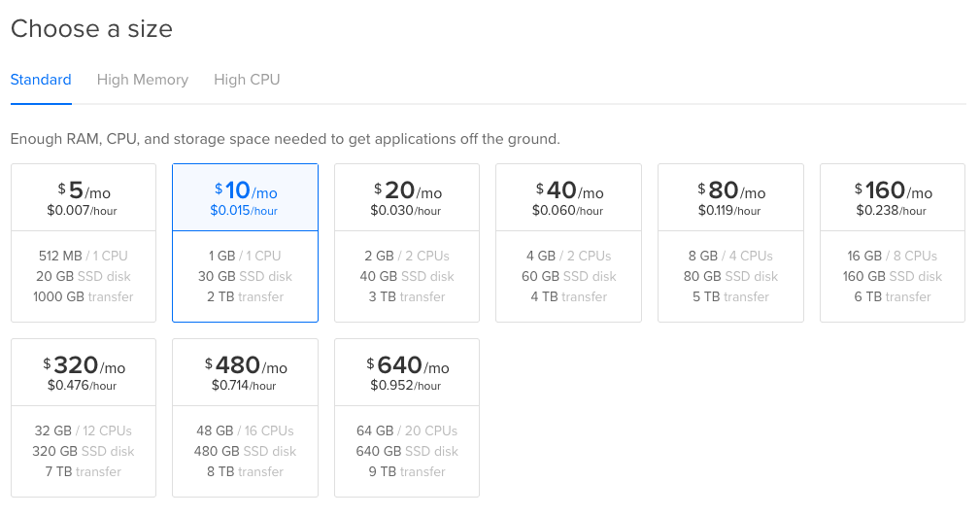Click the 320 GB SSD disk spec
980x516 pixels.
[x=84, y=451]
